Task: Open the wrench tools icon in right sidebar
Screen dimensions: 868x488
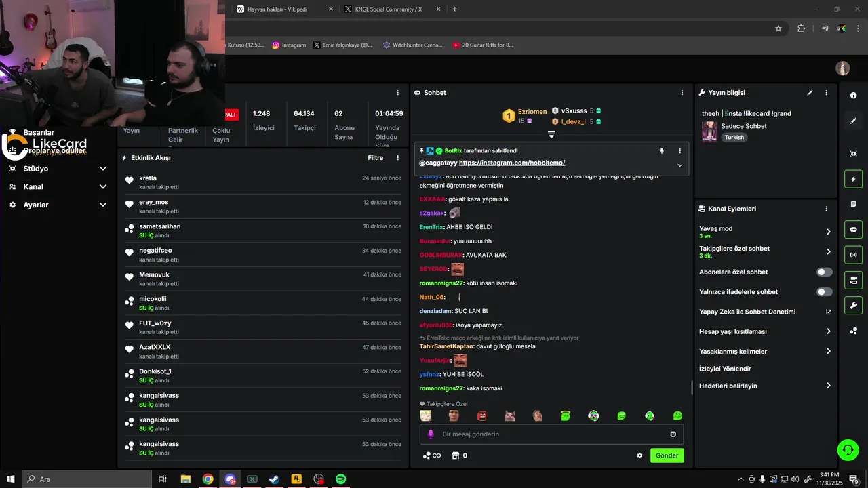Action: (x=853, y=305)
